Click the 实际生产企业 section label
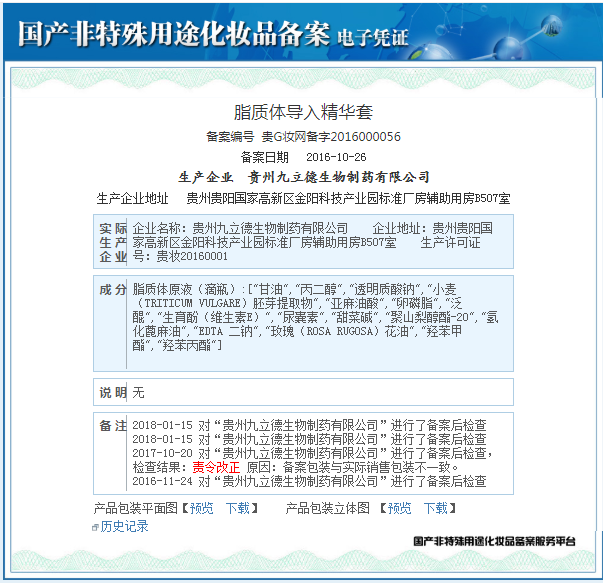 point(113,242)
